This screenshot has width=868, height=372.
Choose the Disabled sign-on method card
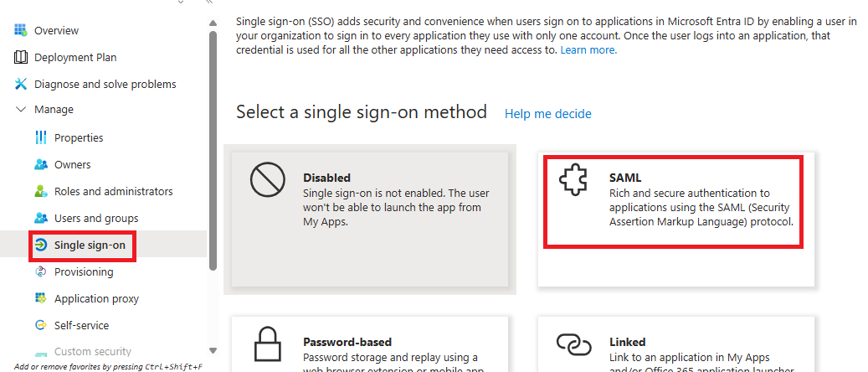tap(370, 220)
